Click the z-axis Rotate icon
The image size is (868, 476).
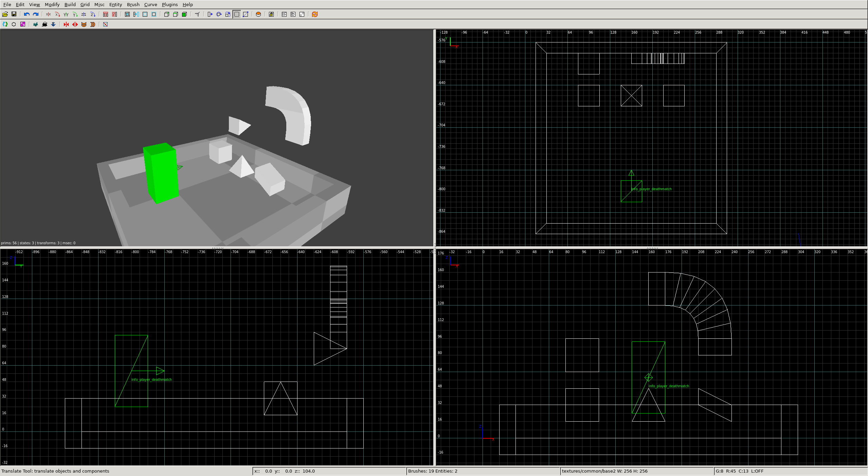point(93,14)
